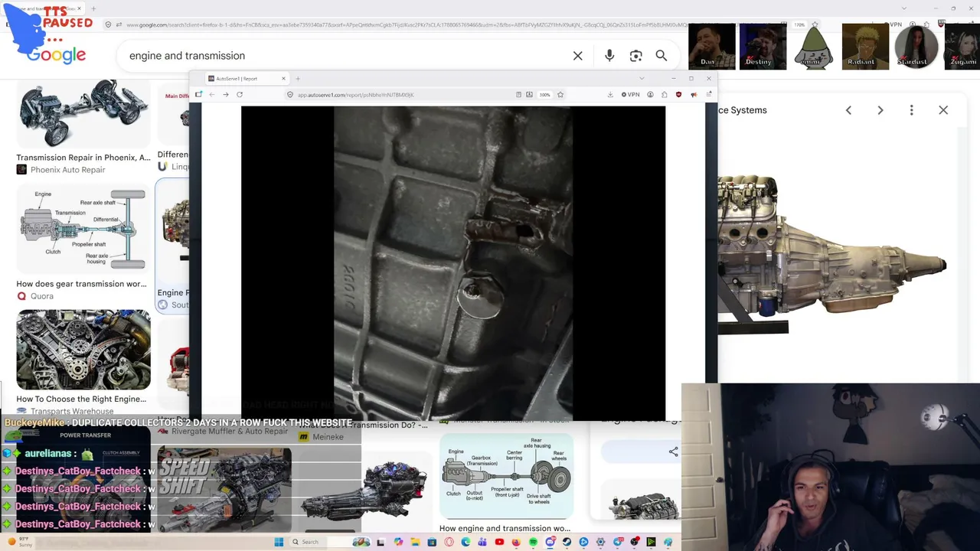980x551 pixels.
Task: Go to the previous image in the preview panel
Action: (848, 110)
